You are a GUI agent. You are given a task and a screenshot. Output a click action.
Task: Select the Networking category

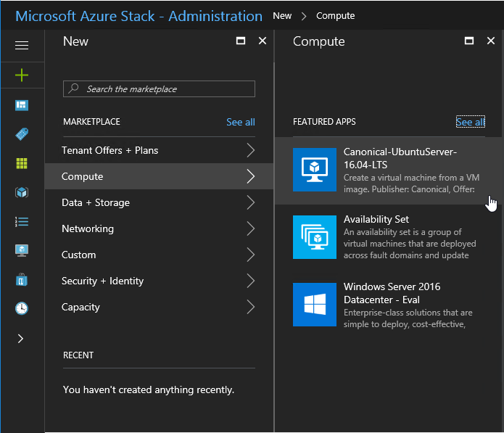(159, 228)
